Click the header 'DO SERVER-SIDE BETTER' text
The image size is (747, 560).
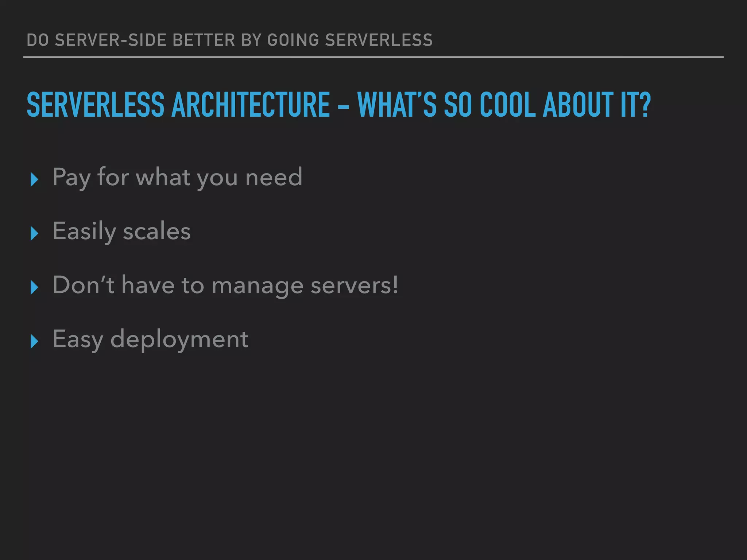tap(131, 40)
